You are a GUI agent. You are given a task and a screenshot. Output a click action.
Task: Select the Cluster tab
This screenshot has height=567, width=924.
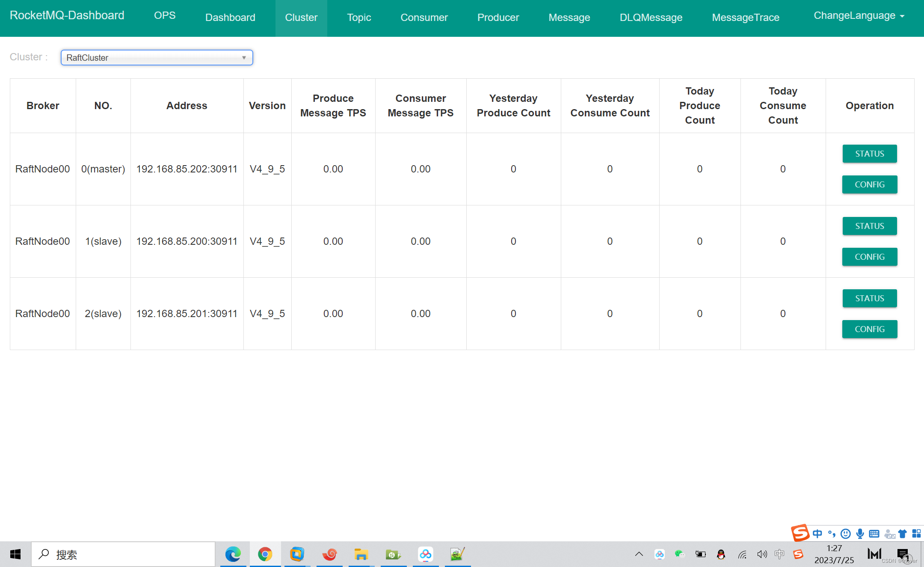(301, 18)
